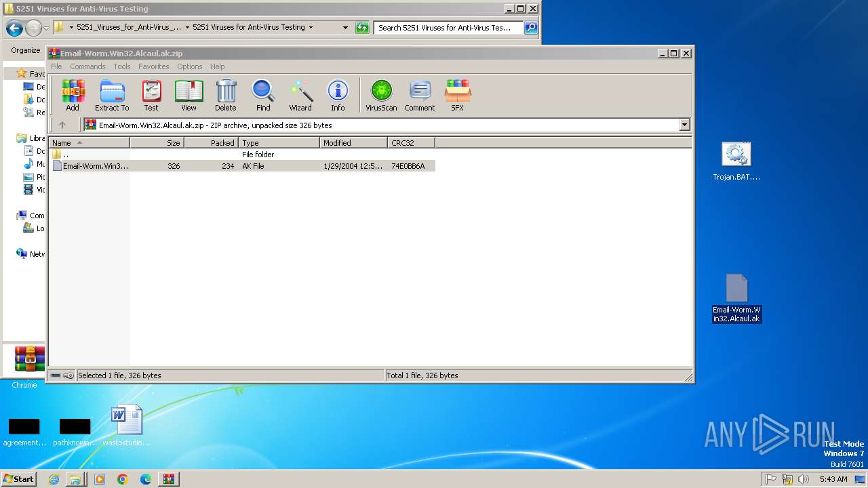868x488 pixels.
Task: Start VirusScan on the archive
Action: coord(381,96)
